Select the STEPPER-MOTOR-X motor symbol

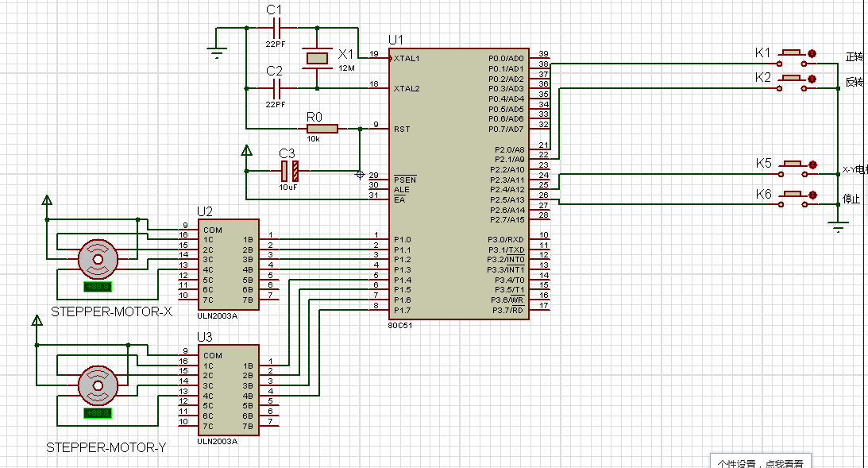(x=98, y=259)
